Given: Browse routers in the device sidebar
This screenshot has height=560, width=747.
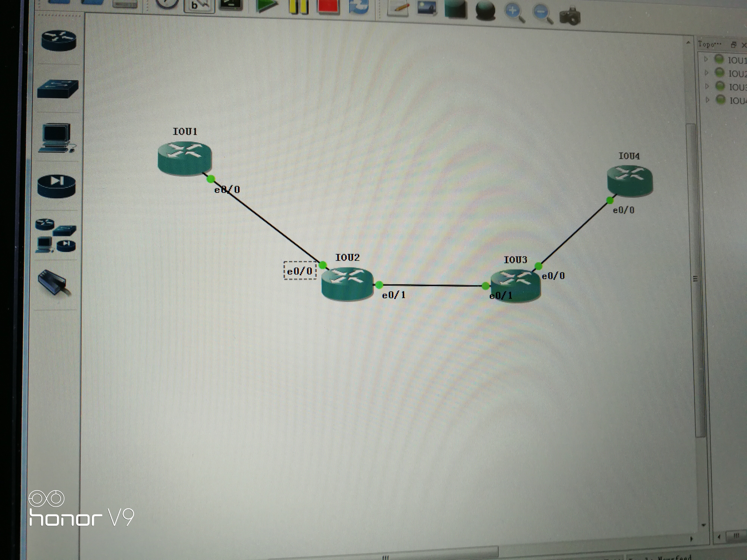Looking at the screenshot, I should tap(59, 40).
